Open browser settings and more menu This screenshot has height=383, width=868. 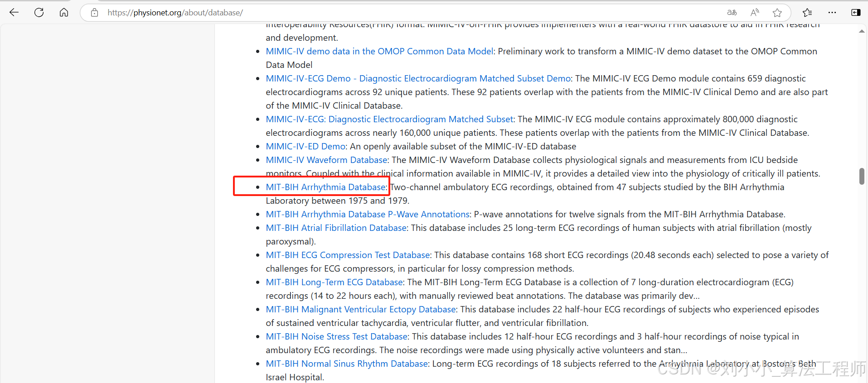coord(832,13)
